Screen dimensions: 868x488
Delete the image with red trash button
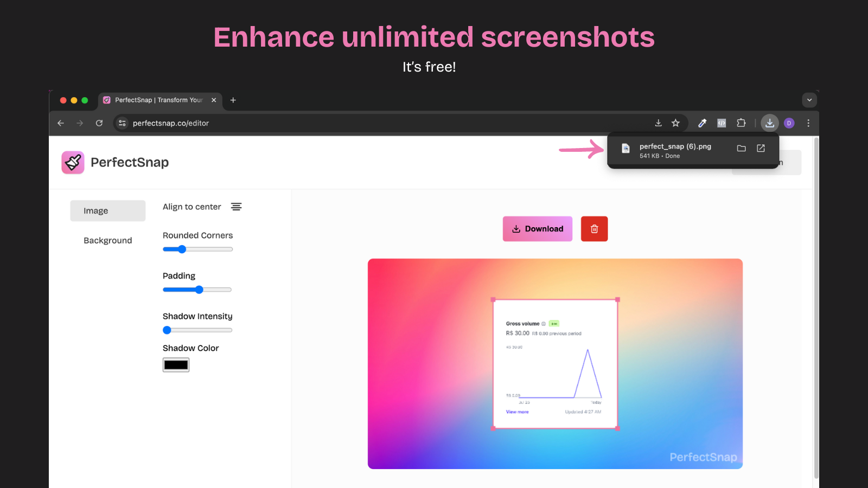tap(595, 229)
